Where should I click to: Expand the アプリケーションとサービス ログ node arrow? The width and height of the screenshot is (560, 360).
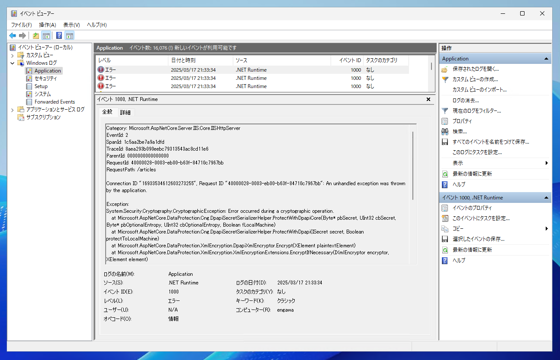point(12,110)
